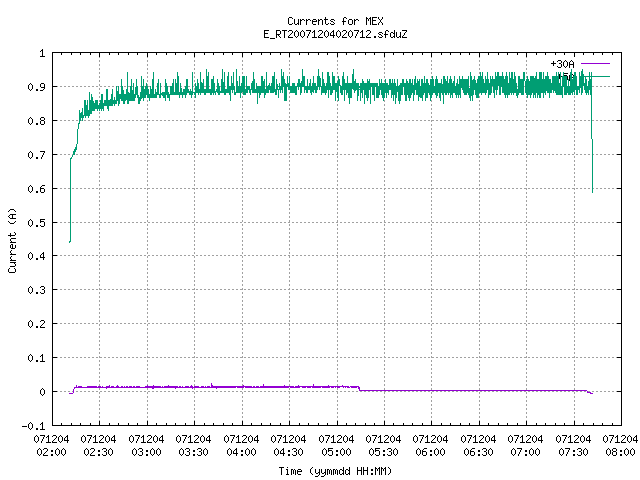Click the "02:30" time tick label
640x480 pixels.
click(98, 452)
